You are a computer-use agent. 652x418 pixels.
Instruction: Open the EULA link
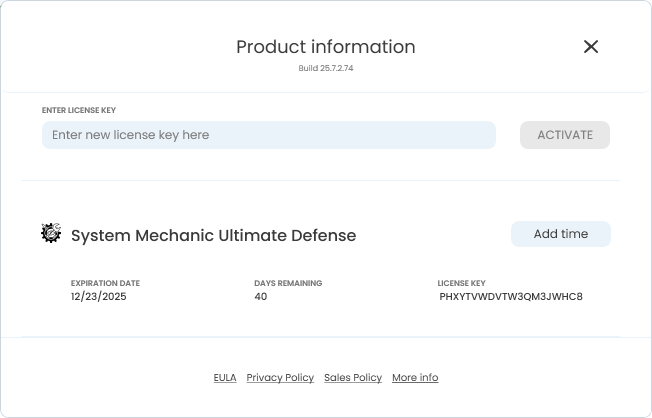click(225, 377)
